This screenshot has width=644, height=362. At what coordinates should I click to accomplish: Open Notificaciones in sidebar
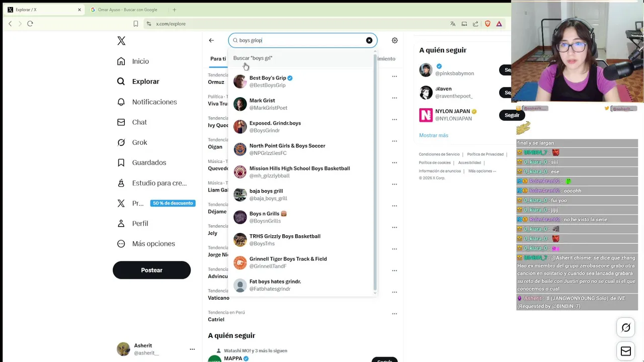pyautogui.click(x=147, y=102)
